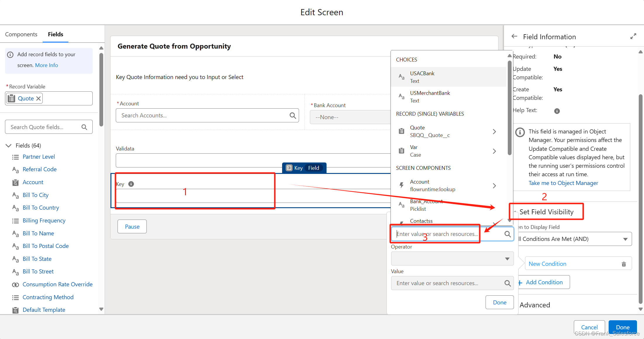644x339 pixels.
Task: Delete New Condition with trash icon
Action: (624, 264)
